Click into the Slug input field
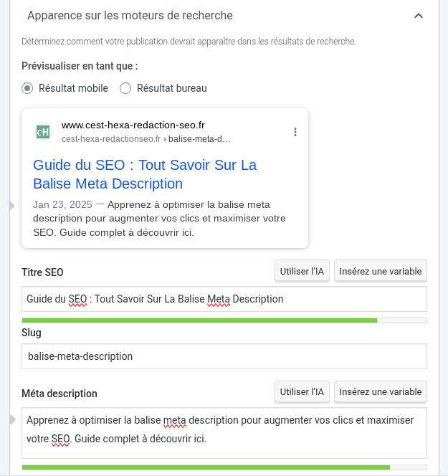448x476 pixels. [x=224, y=356]
